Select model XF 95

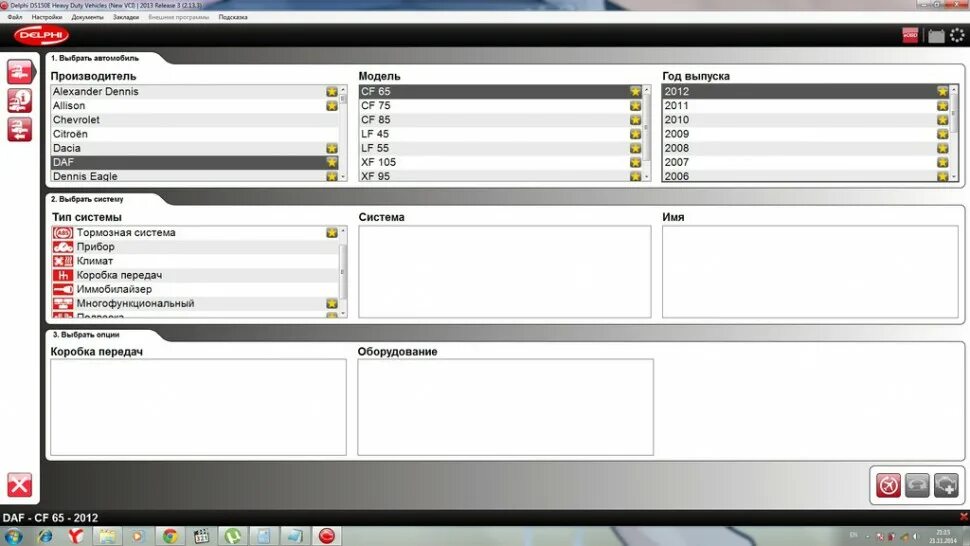click(x=500, y=176)
